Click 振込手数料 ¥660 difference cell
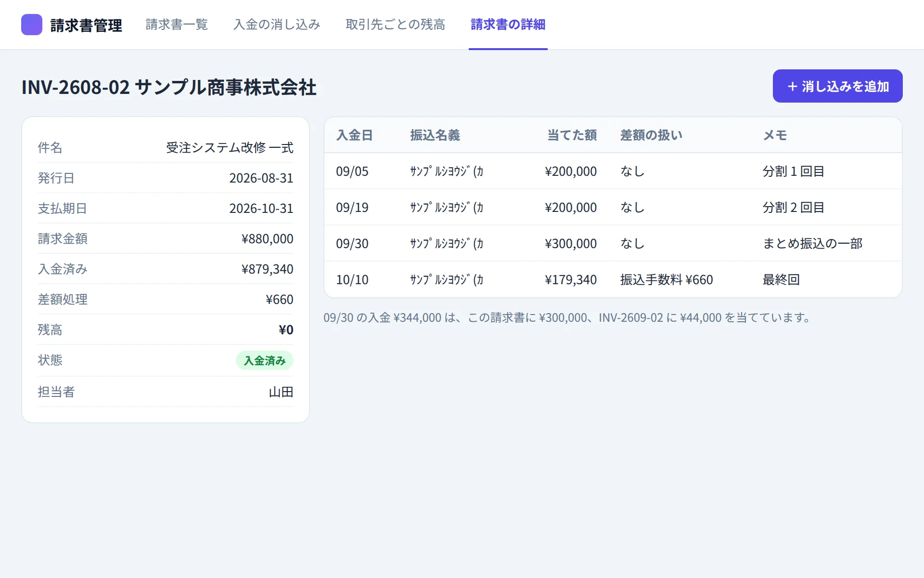This screenshot has width=924, height=578. pyautogui.click(x=667, y=280)
